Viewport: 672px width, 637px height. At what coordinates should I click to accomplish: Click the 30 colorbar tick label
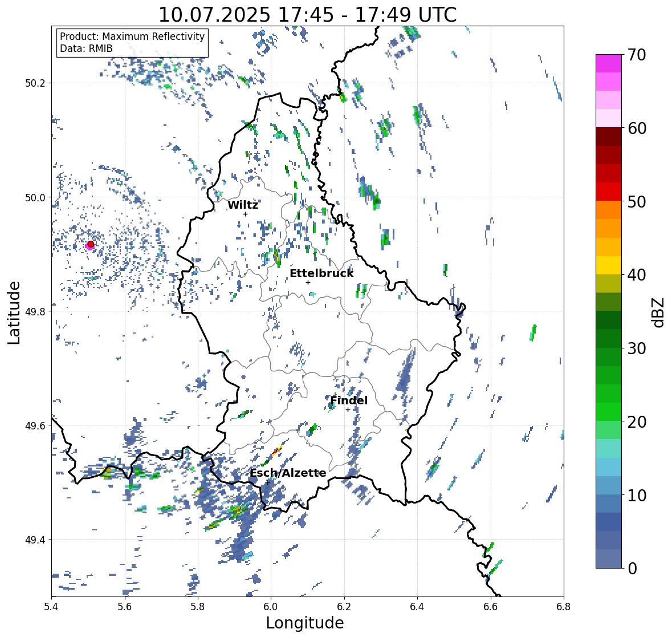[637, 348]
